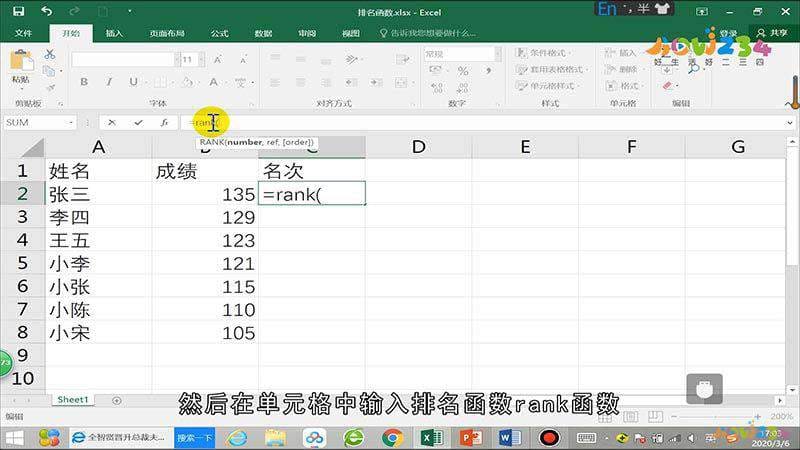
Task: Click the merge and center icon
Action: (402, 83)
